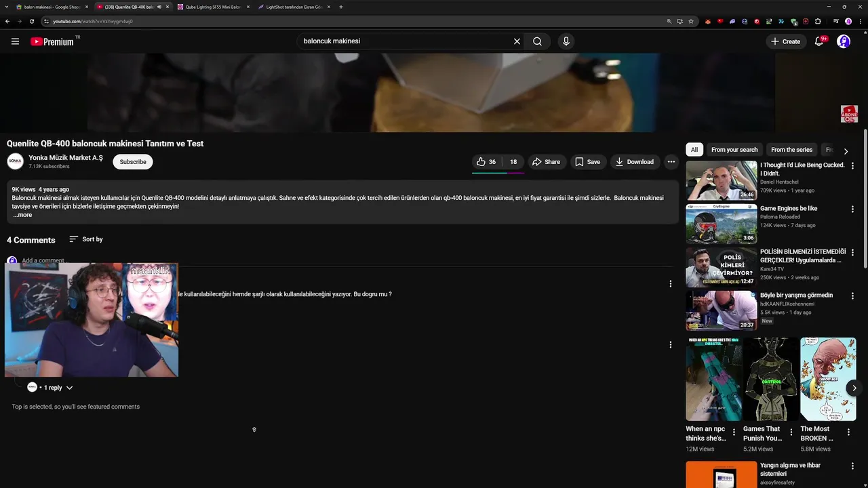Open the YouTube hamburger guide menu

tap(15, 41)
